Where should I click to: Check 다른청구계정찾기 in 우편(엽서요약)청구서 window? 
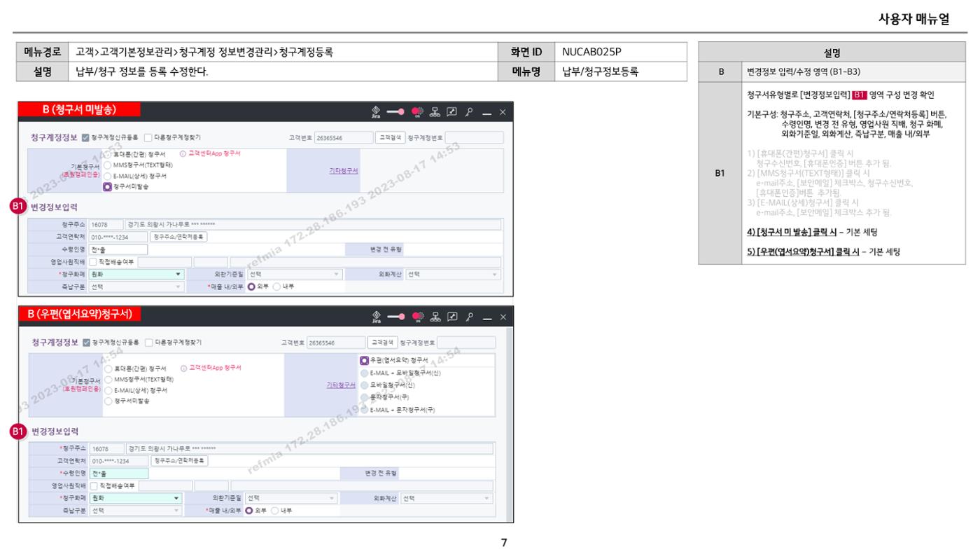point(148,343)
